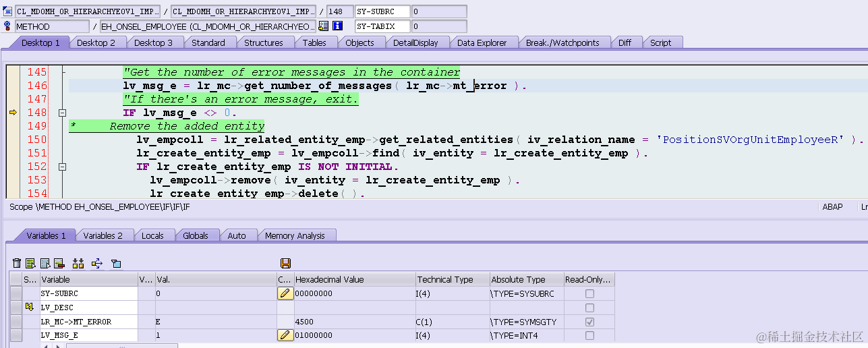Click the method attribute icon beside METHOD field
Viewport: 868px width, 348px height.
(8, 26)
